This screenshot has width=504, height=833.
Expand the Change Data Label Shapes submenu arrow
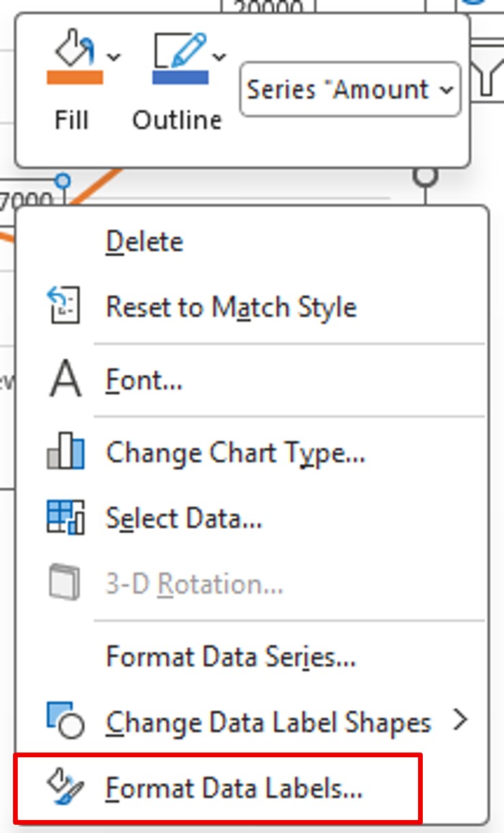(462, 720)
